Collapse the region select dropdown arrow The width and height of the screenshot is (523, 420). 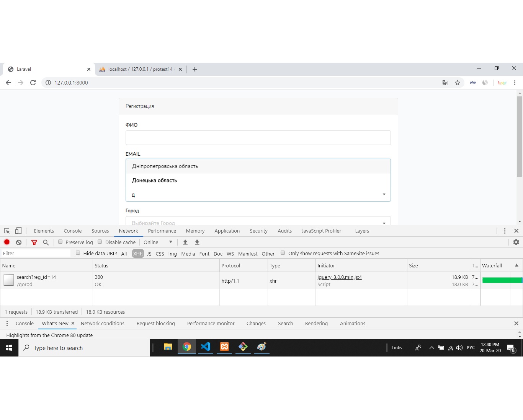click(384, 194)
